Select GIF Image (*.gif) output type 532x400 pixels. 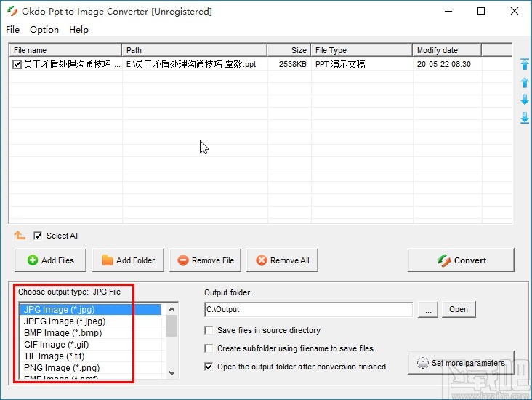[x=90, y=345]
